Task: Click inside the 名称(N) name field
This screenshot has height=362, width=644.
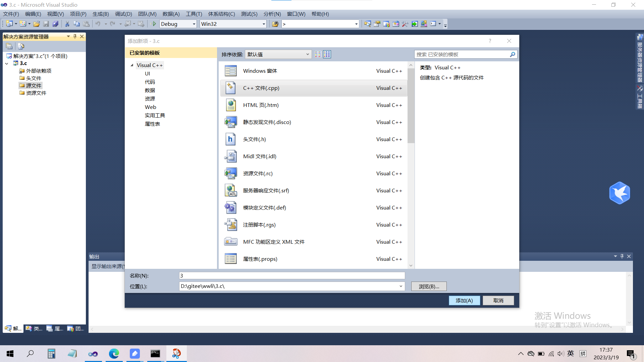Action: tap(292, 275)
